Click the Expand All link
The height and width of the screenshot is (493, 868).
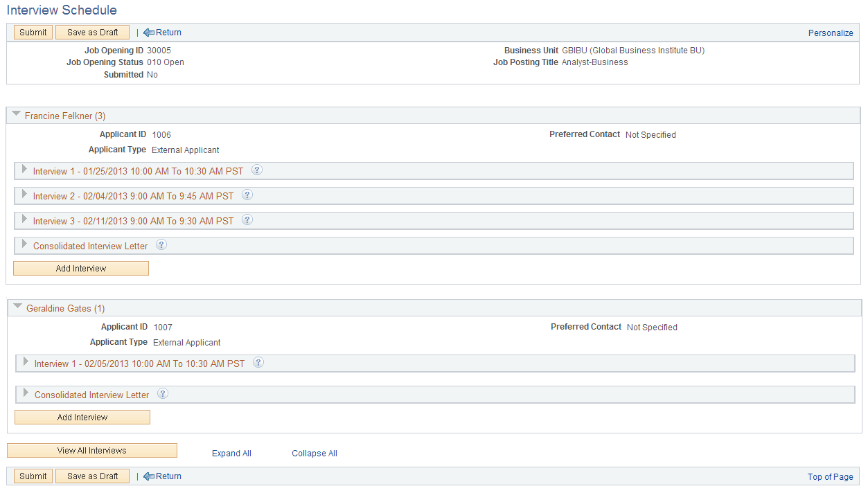231,453
